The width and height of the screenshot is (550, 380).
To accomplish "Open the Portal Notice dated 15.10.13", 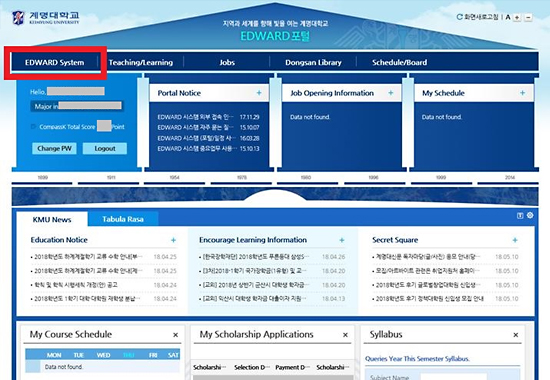I will point(208,149).
